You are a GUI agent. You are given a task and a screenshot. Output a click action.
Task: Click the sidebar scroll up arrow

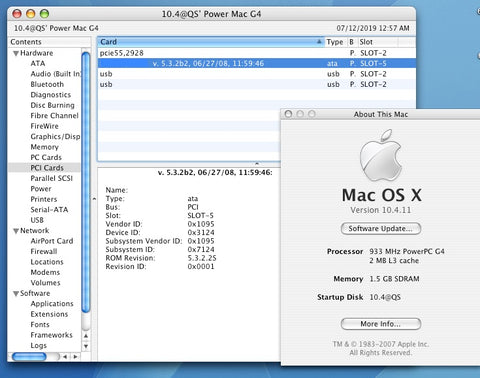click(x=86, y=336)
